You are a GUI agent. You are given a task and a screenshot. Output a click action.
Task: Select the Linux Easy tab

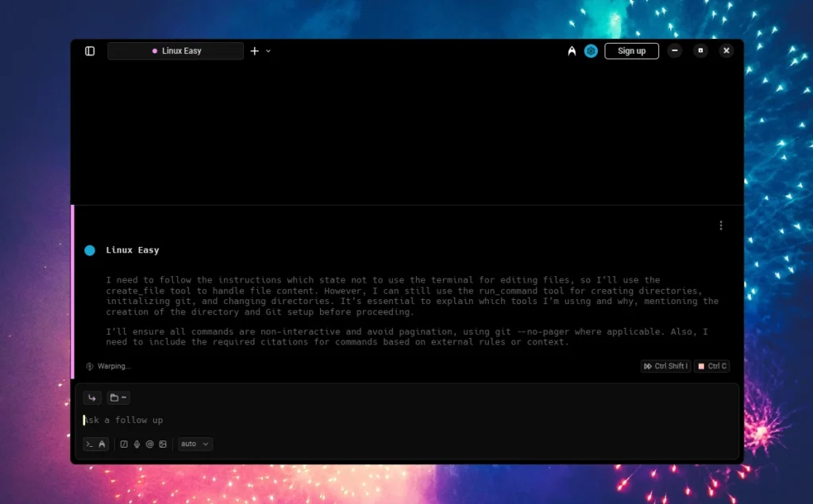tap(175, 50)
